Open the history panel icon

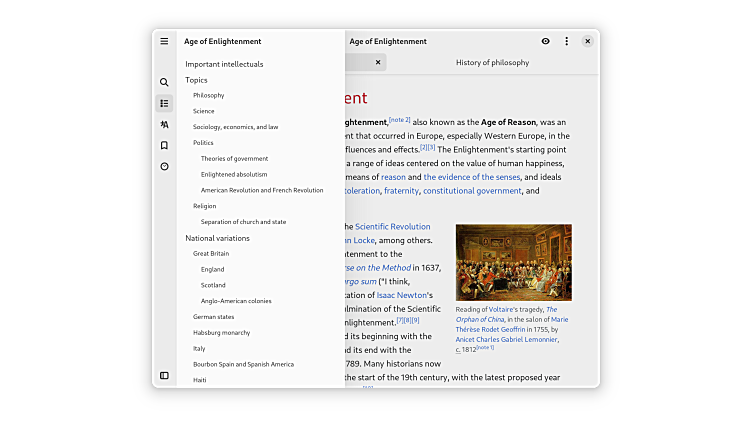[x=164, y=166]
